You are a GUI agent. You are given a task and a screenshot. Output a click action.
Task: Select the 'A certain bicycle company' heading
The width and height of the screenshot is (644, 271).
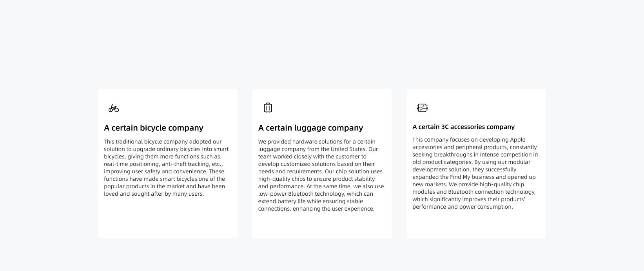(x=154, y=128)
